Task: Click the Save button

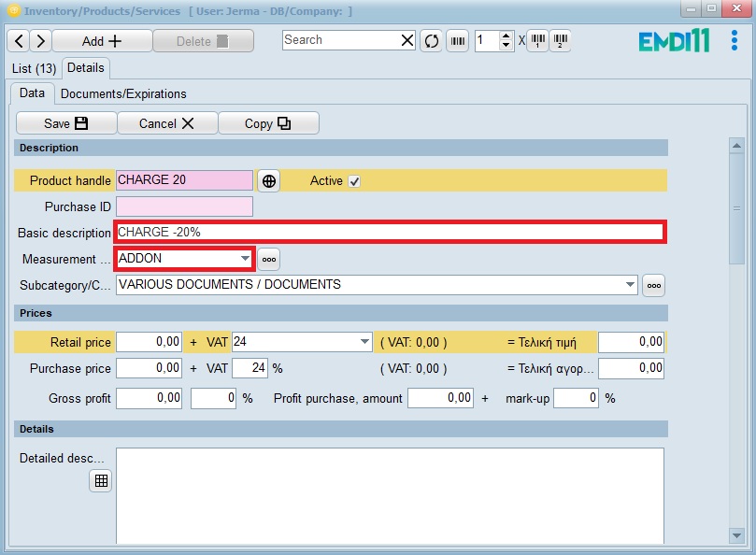Action: pyautogui.click(x=66, y=123)
